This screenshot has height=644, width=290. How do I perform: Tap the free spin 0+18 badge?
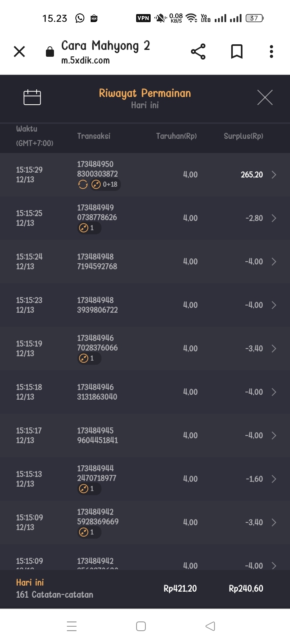pos(105,184)
